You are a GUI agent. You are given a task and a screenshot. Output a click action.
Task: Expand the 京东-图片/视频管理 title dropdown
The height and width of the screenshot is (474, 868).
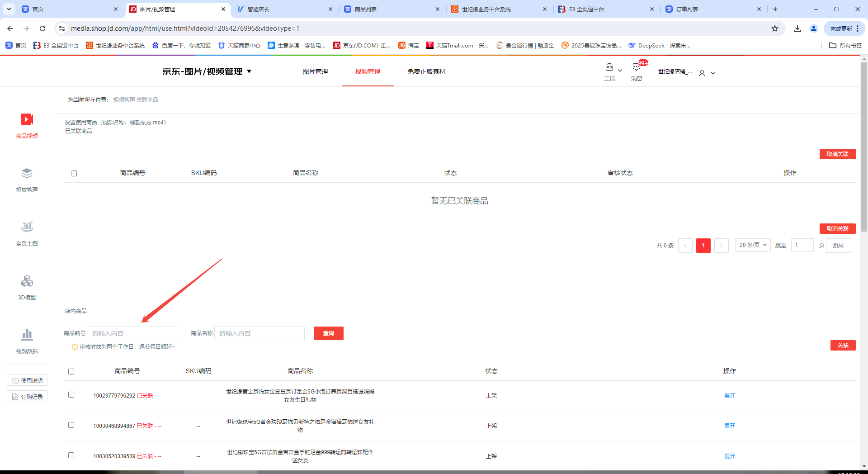point(249,71)
